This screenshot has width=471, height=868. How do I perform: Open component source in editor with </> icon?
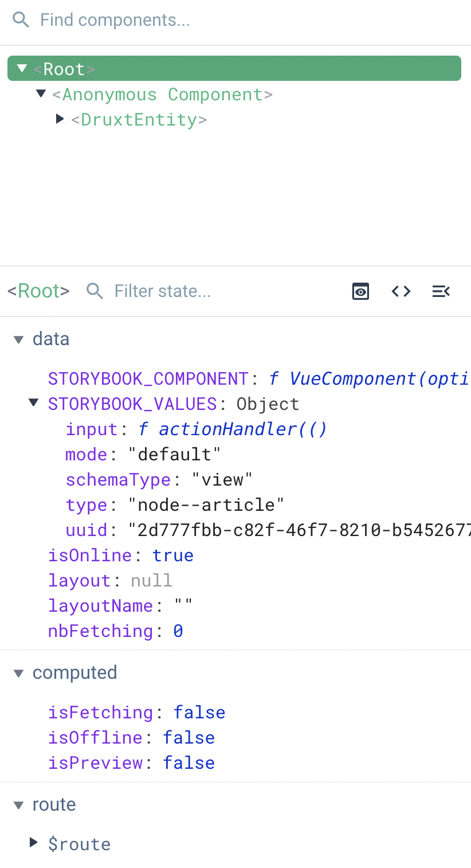(401, 291)
